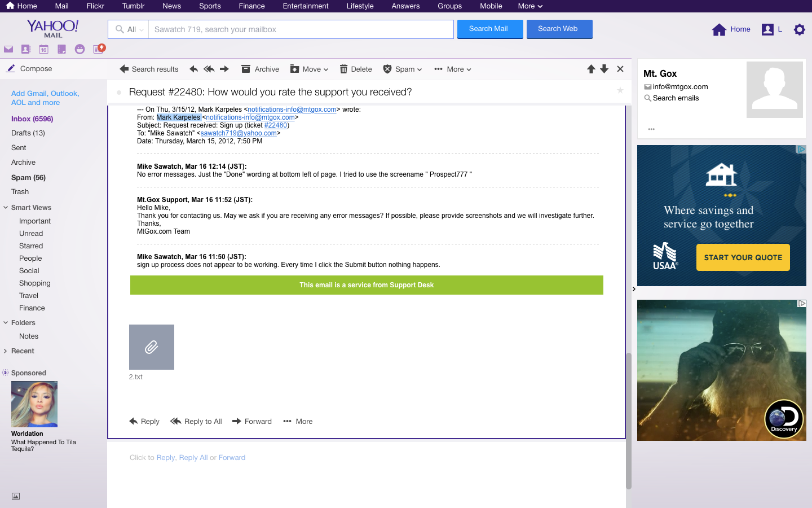Viewport: 812px width, 508px height.
Task: Click Reply at bottom of message
Action: (x=144, y=422)
